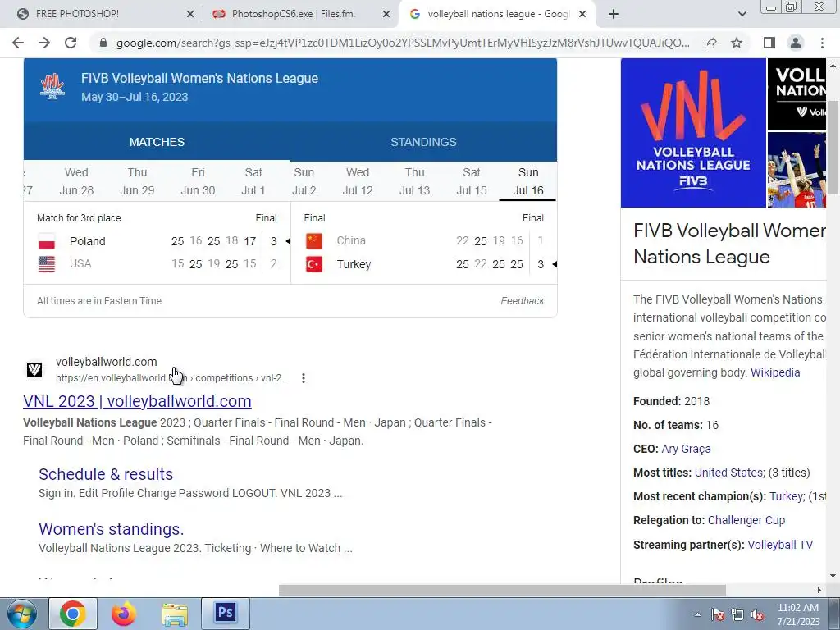Select Sun Jul 16 match date
This screenshot has width=840, height=630.
pos(528,181)
